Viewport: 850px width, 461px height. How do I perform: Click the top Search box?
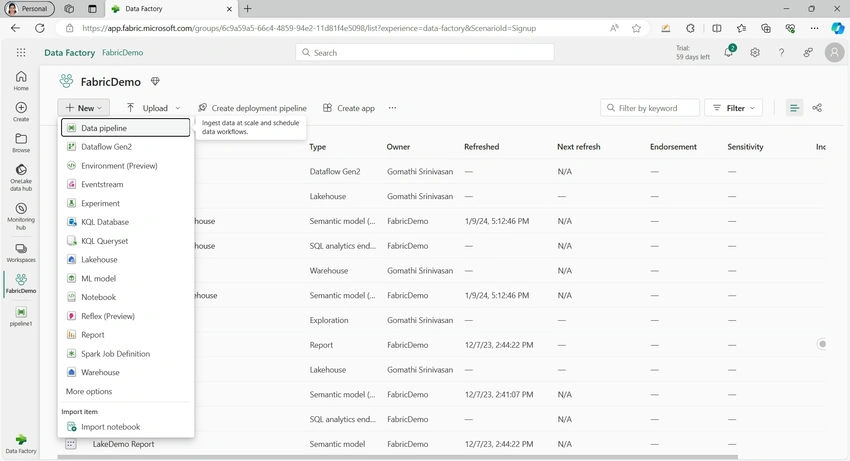[424, 53]
